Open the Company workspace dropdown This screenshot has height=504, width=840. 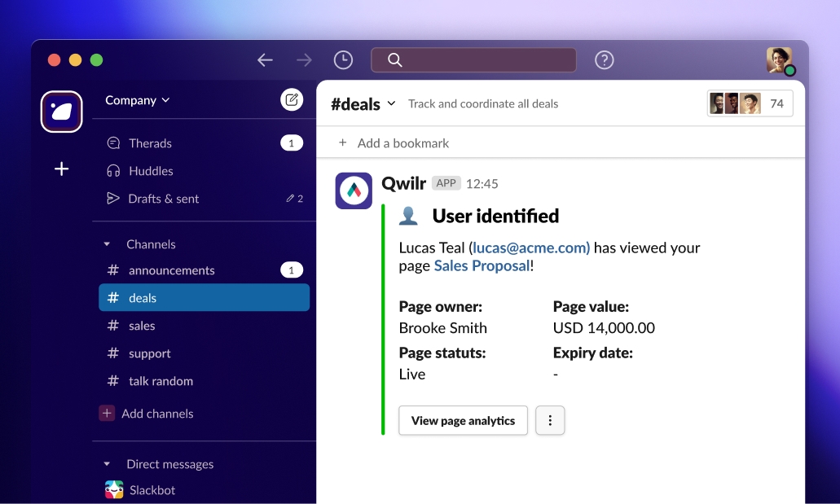click(x=138, y=100)
